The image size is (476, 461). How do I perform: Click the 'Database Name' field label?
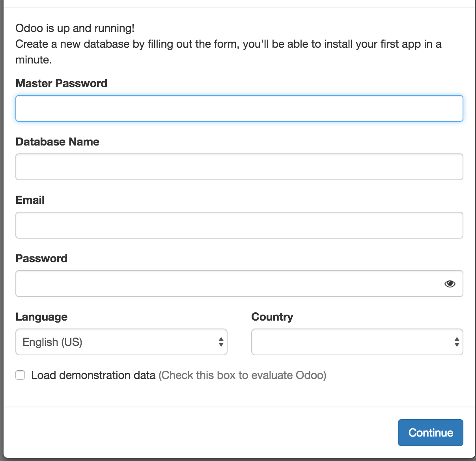[57, 142]
